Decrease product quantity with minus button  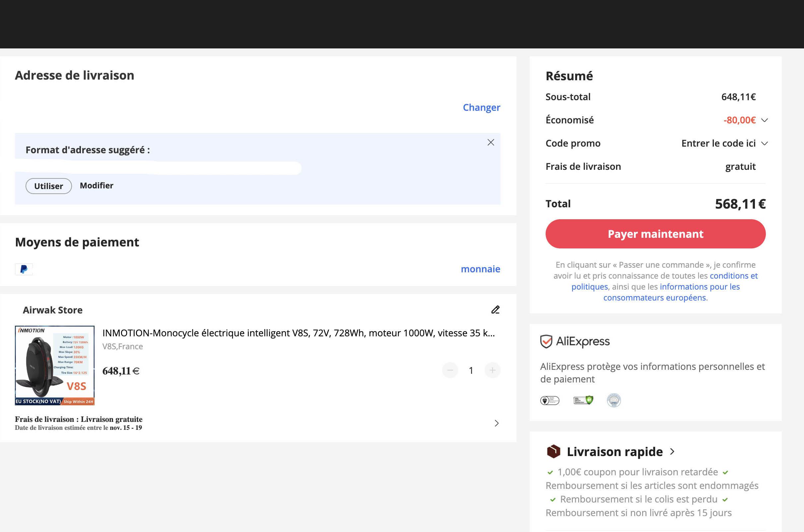pyautogui.click(x=450, y=370)
